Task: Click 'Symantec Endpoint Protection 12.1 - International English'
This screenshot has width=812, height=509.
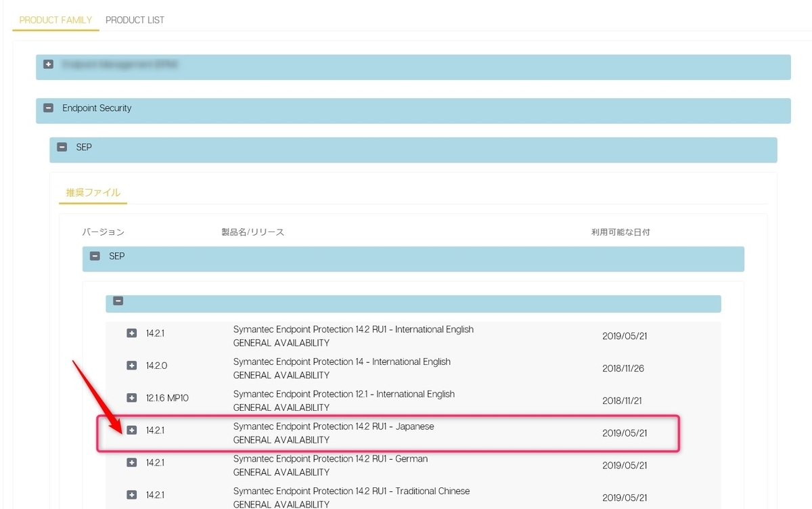Action: [344, 394]
